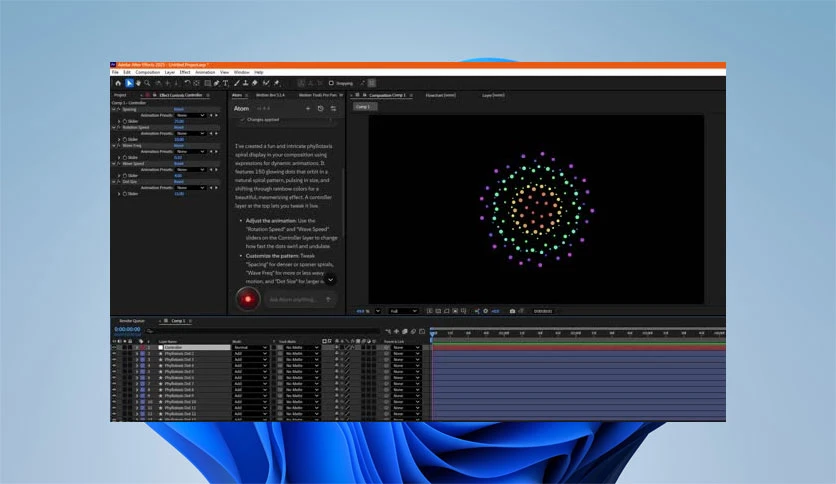
Task: Select the Pen tool
Action: point(216,83)
